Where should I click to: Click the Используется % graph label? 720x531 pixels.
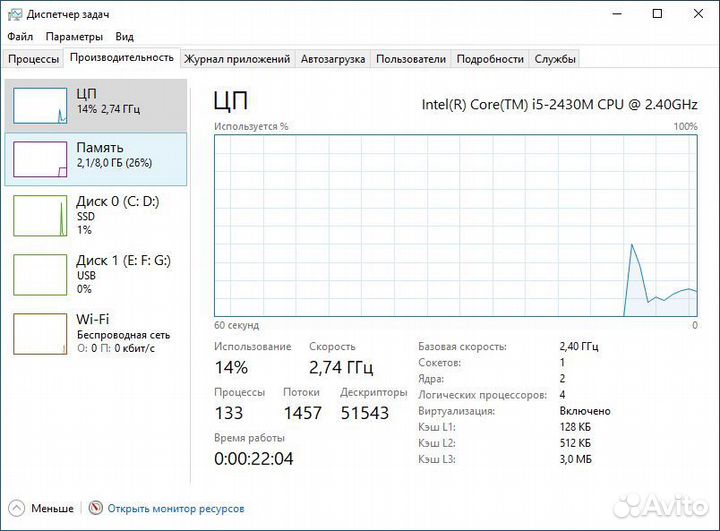tap(251, 126)
